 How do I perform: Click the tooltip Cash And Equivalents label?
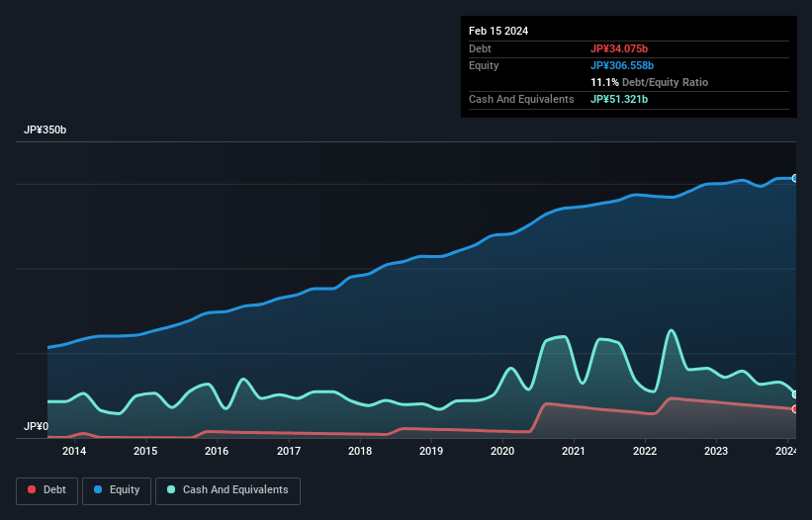(521, 99)
